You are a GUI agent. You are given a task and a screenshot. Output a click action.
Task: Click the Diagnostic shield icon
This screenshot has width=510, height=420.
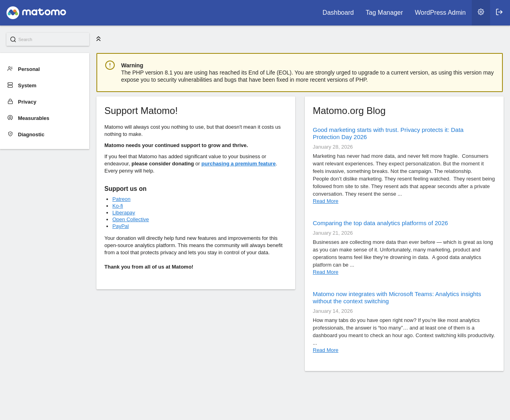pyautogui.click(x=10, y=134)
